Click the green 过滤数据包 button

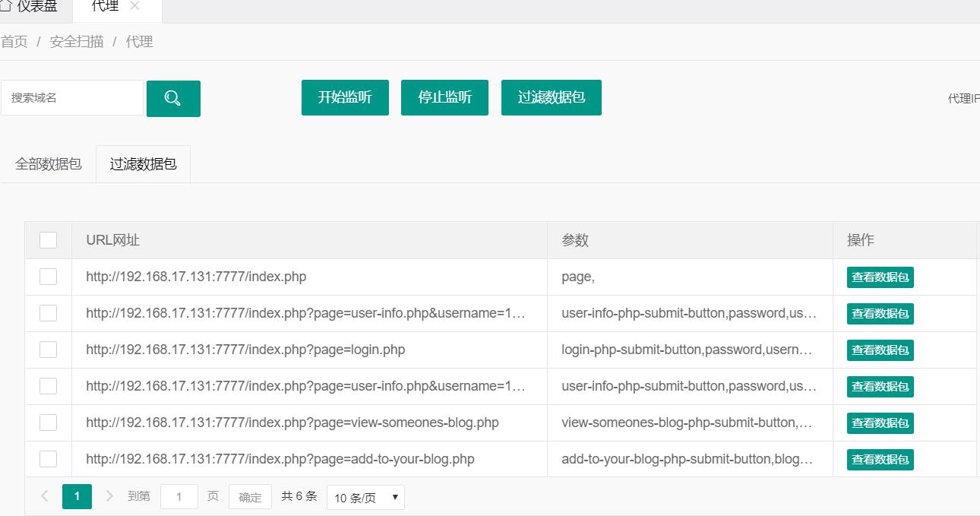[552, 97]
